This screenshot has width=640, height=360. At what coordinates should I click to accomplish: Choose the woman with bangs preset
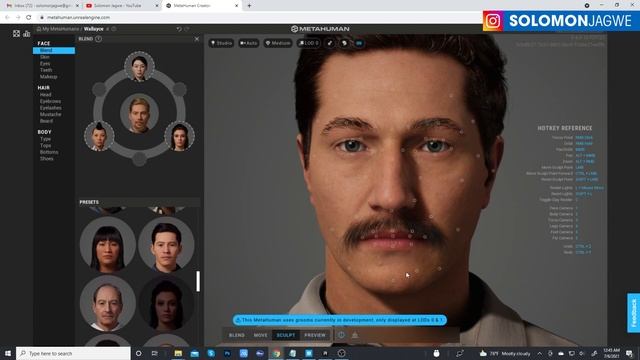tap(108, 244)
